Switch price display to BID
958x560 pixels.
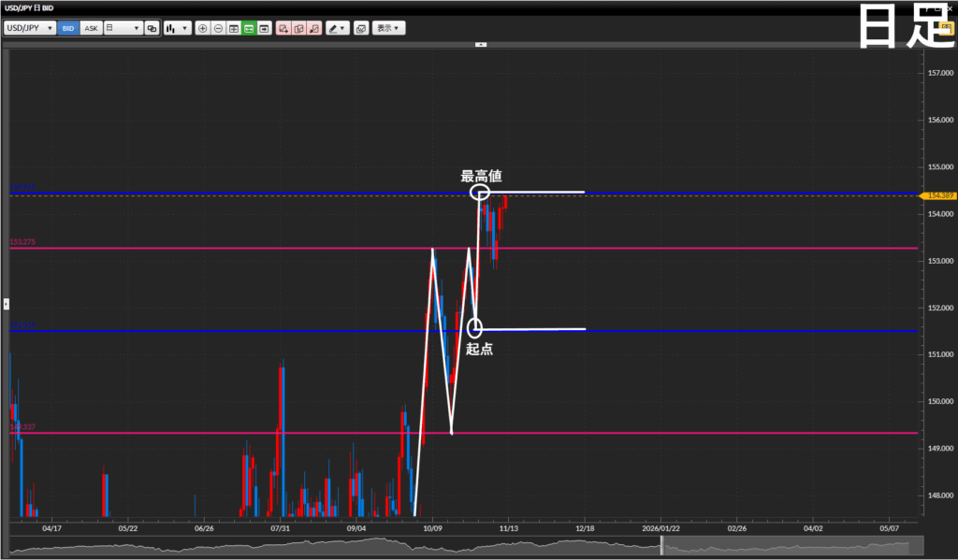click(68, 29)
